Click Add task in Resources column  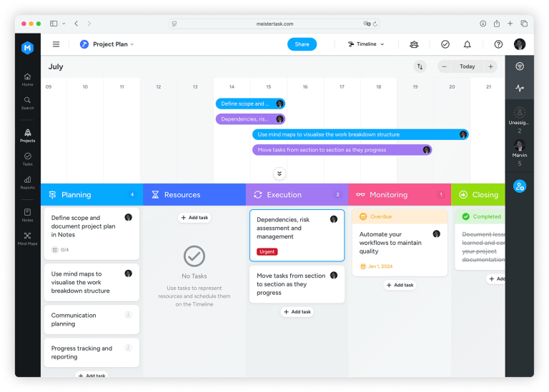pos(194,218)
